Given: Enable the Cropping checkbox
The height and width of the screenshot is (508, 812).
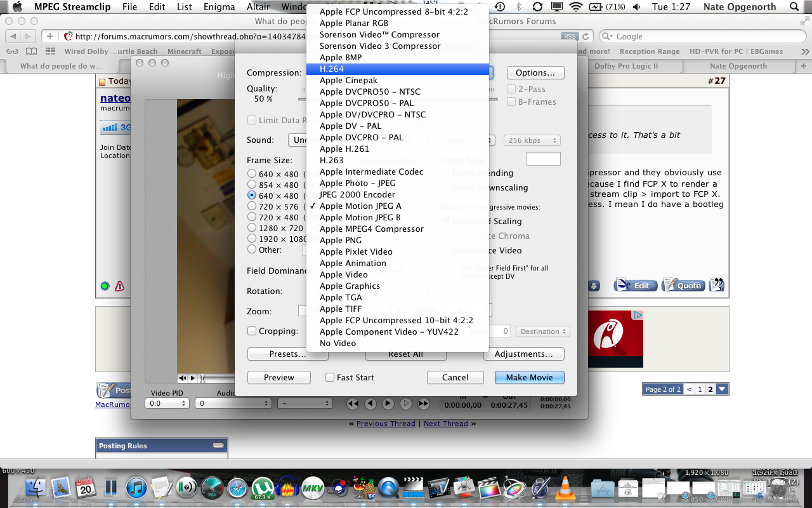Looking at the screenshot, I should coord(252,331).
